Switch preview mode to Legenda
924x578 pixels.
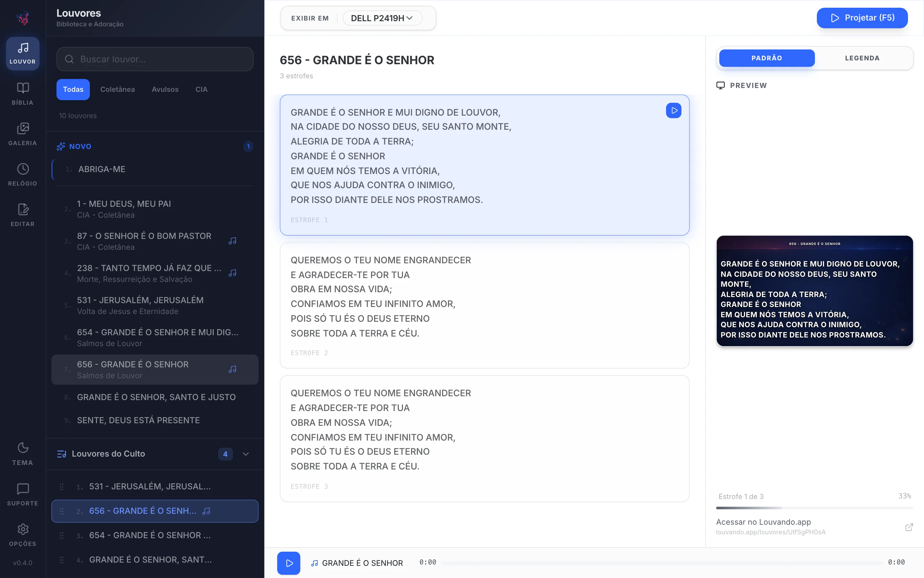tap(862, 58)
